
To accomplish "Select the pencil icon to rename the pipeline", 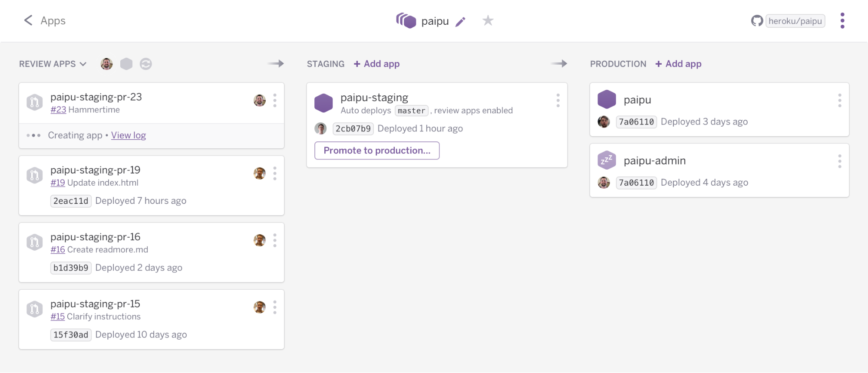I will 461,20.
